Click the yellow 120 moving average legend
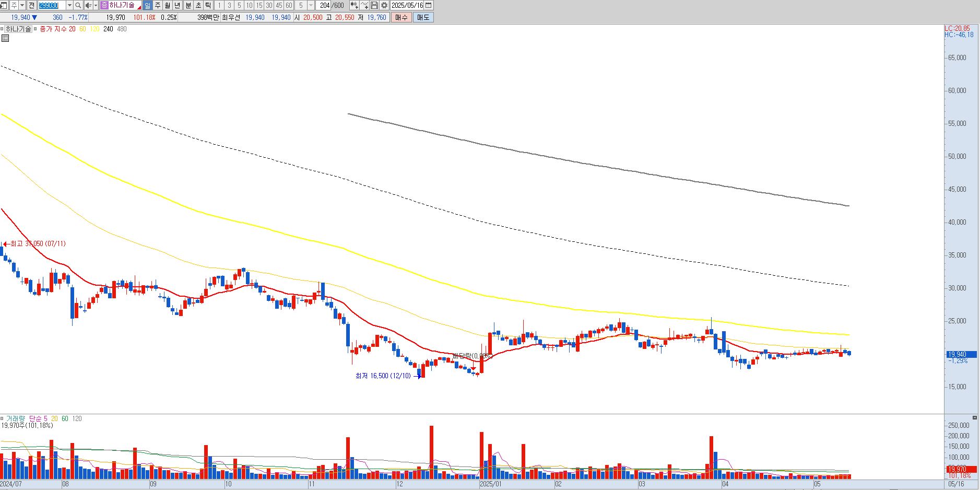The height and width of the screenshot is (490, 980). [95, 29]
